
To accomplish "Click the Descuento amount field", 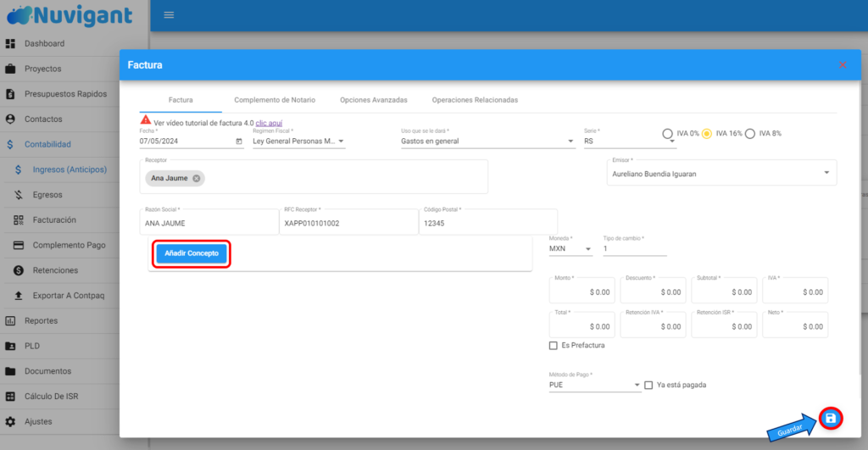I will (654, 290).
